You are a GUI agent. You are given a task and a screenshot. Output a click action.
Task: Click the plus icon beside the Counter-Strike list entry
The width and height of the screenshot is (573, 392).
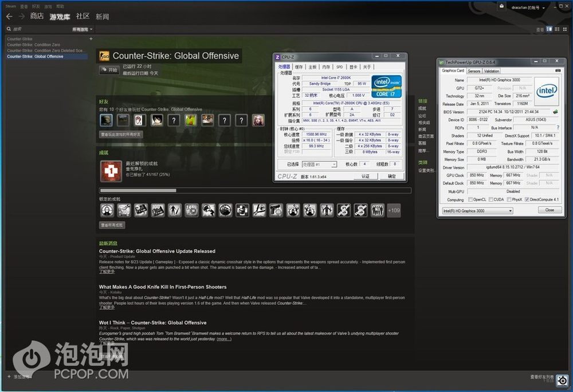coord(91,39)
